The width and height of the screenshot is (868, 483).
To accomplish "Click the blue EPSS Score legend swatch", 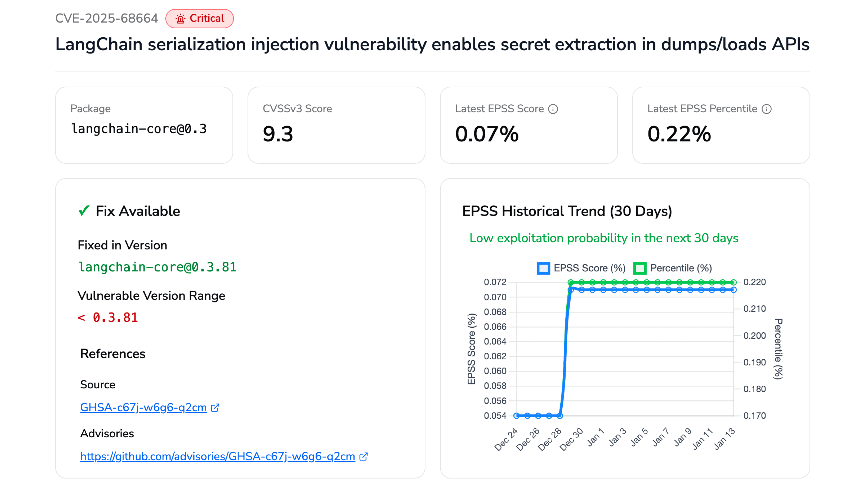I will pyautogui.click(x=543, y=268).
